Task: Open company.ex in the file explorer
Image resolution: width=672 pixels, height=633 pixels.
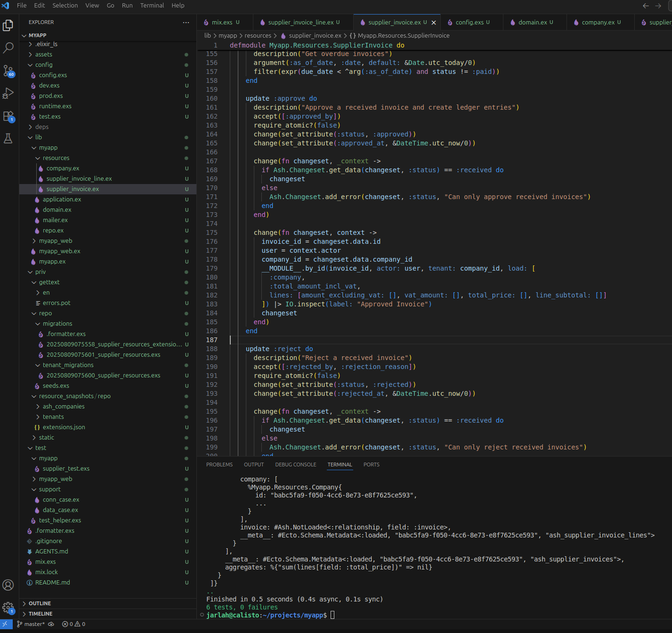Action: pos(63,168)
